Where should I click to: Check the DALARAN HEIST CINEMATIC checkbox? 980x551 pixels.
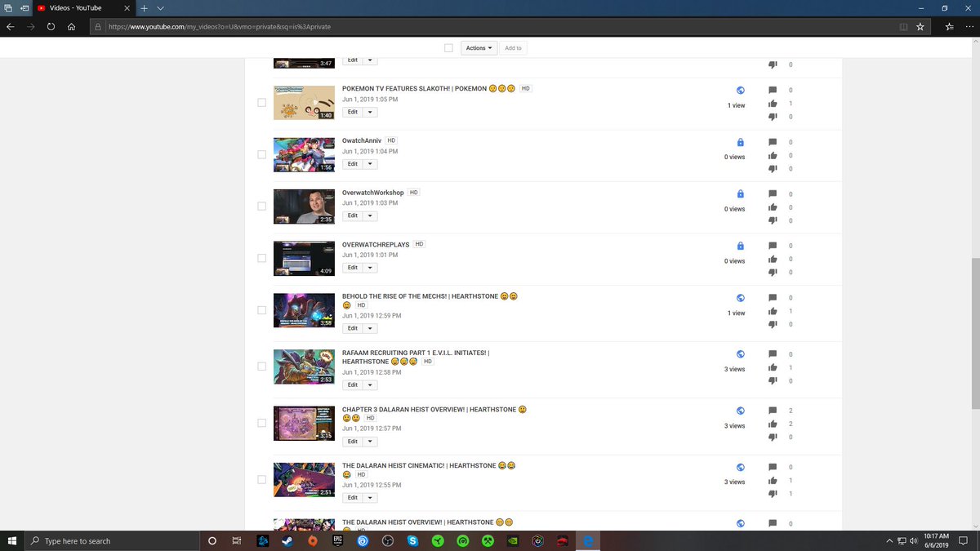point(261,479)
